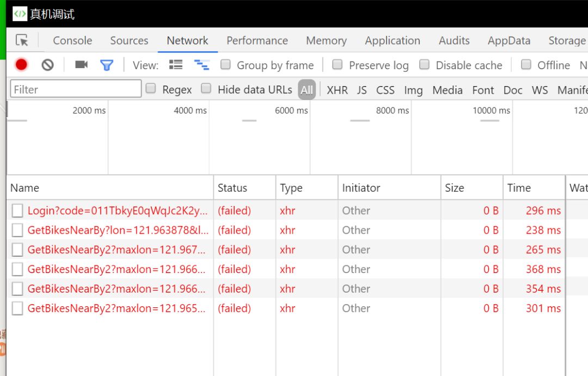Clear the network log
Image resolution: width=588 pixels, height=376 pixels.
tap(48, 65)
